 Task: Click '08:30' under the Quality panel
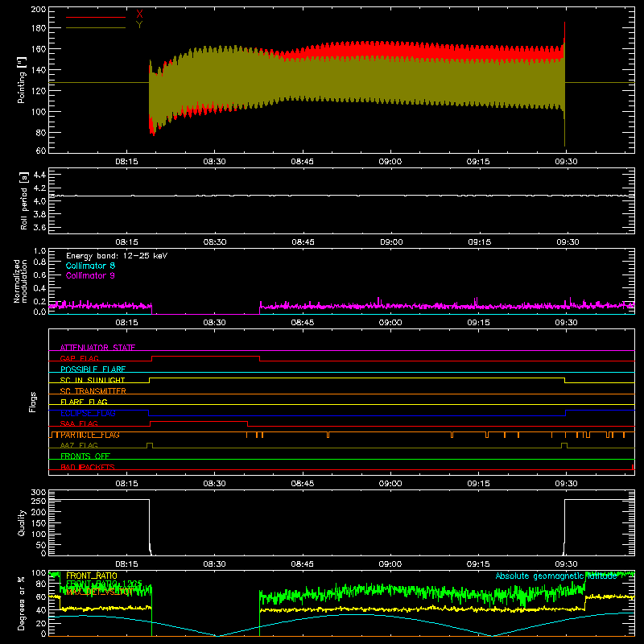click(x=214, y=564)
